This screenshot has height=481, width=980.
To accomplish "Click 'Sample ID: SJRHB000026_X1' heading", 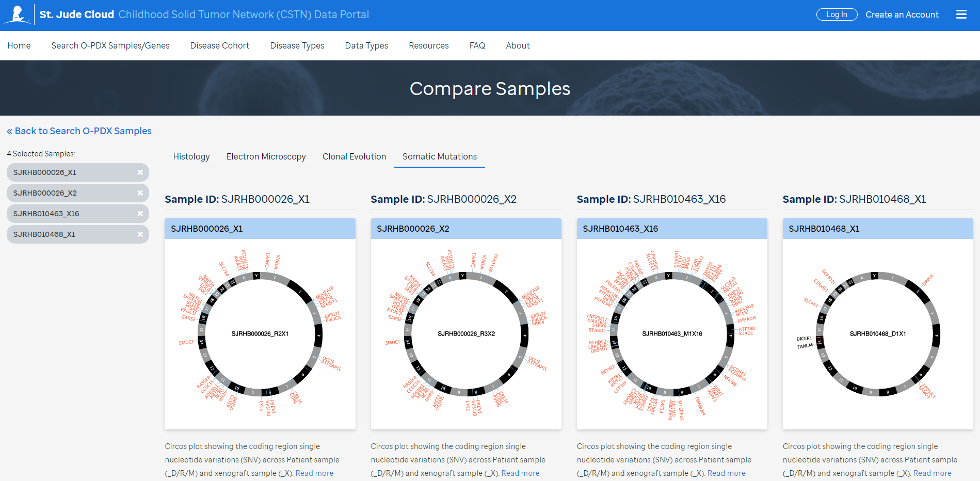I will click(237, 199).
